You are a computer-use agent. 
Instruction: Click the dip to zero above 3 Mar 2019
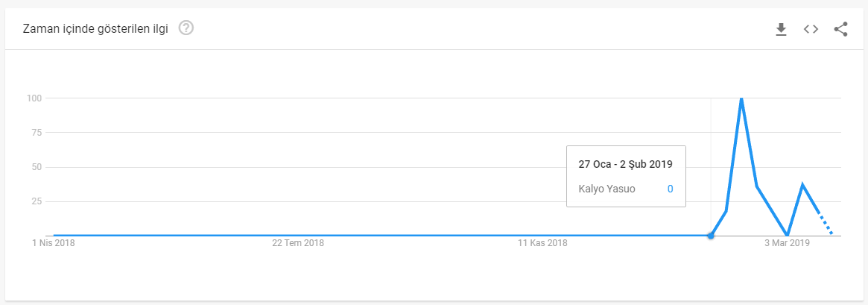[x=788, y=235]
